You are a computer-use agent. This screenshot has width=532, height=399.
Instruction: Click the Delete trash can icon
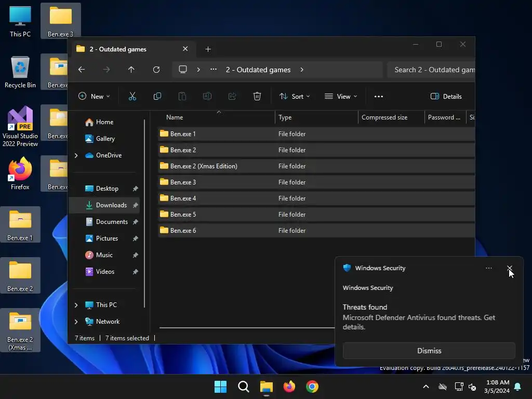click(257, 96)
